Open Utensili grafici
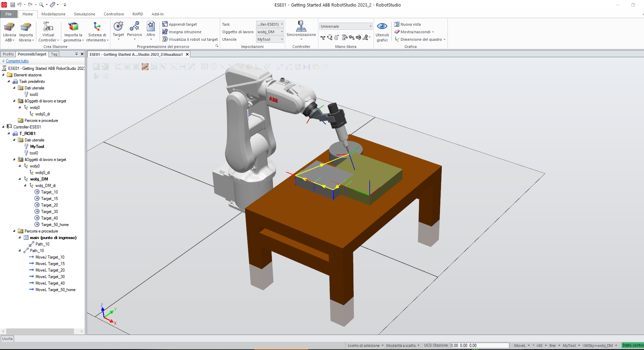This screenshot has height=350, width=644. point(382,32)
